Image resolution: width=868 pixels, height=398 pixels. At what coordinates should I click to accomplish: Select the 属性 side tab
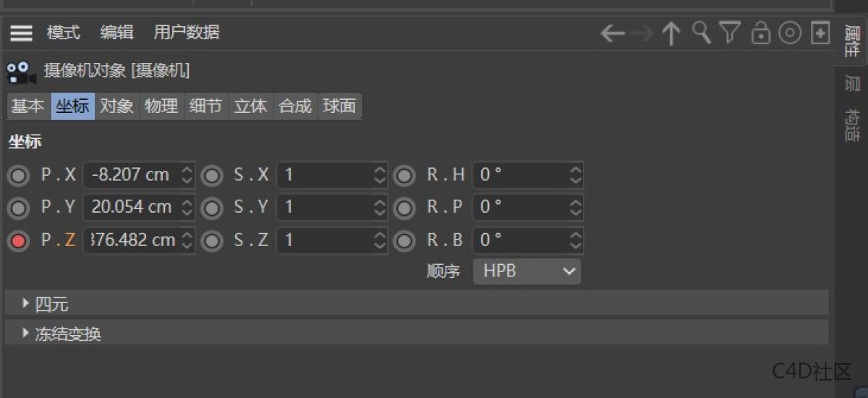pyautogui.click(x=852, y=41)
